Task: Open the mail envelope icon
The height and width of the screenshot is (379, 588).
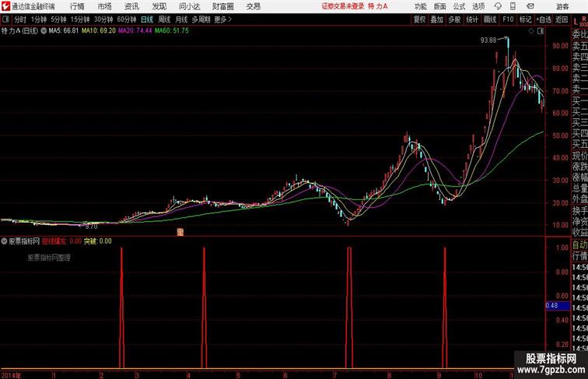Action: pyautogui.click(x=530, y=6)
